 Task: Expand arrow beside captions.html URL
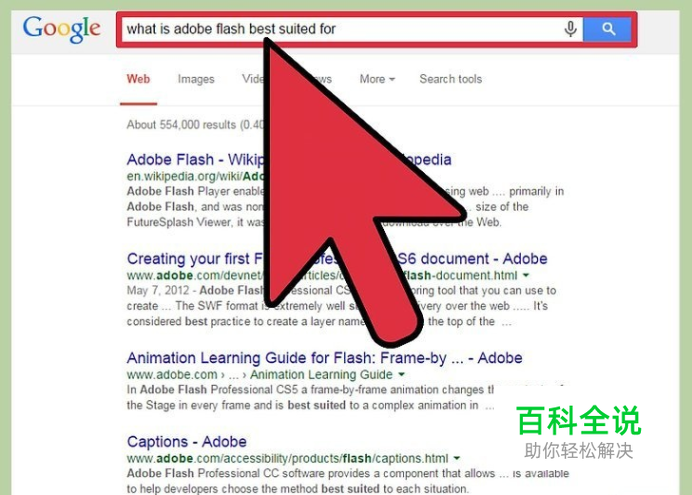(457, 458)
